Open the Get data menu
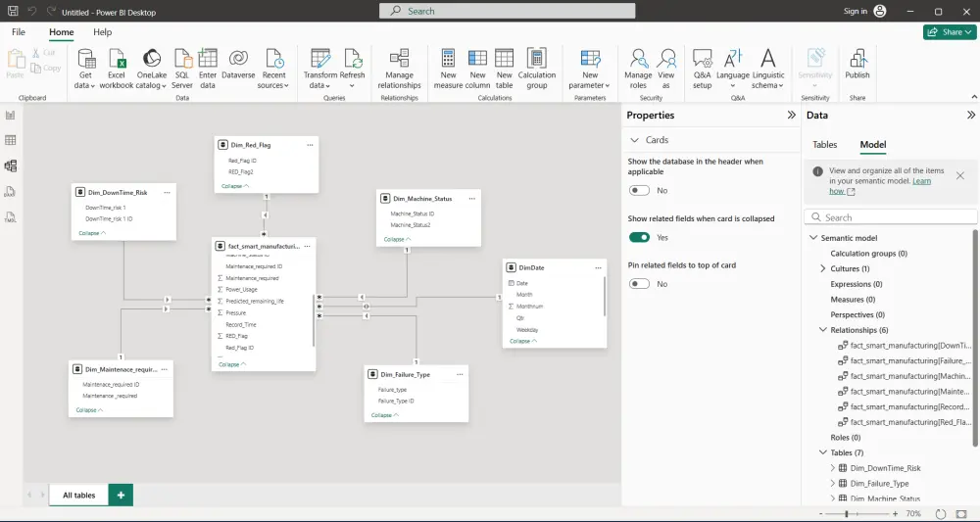Image resolution: width=980 pixels, height=522 pixels. pyautogui.click(x=85, y=69)
